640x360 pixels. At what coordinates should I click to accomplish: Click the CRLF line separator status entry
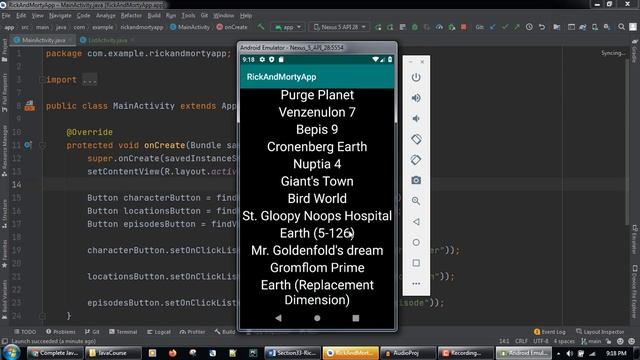tap(521, 341)
